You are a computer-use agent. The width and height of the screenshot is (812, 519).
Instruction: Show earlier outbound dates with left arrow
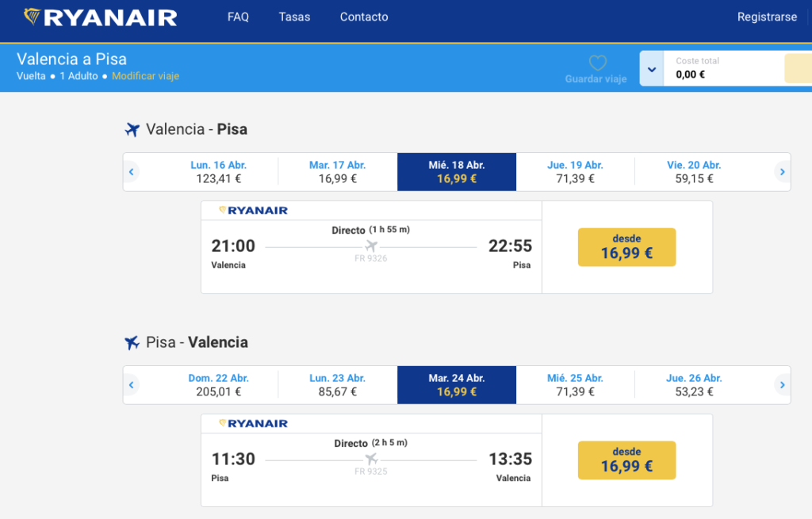(132, 172)
